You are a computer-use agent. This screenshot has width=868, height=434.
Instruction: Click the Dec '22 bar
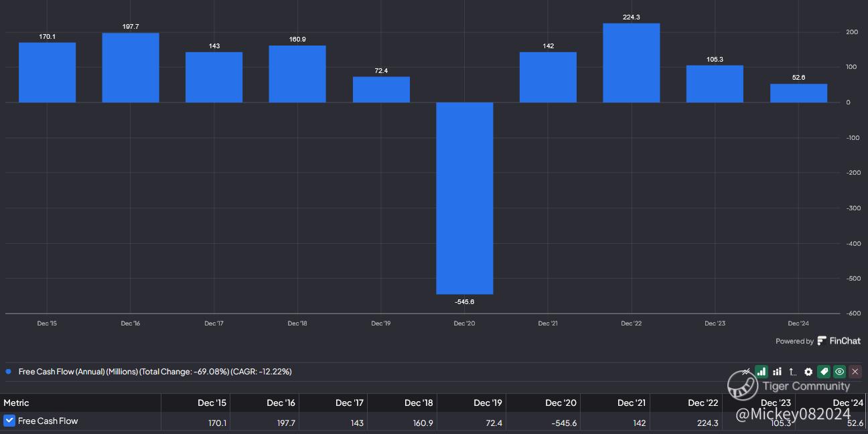click(631, 63)
